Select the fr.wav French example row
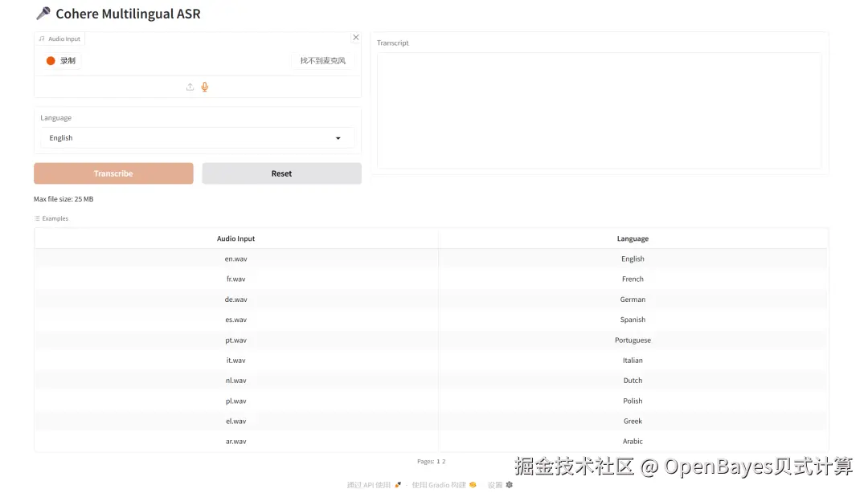 235,279
